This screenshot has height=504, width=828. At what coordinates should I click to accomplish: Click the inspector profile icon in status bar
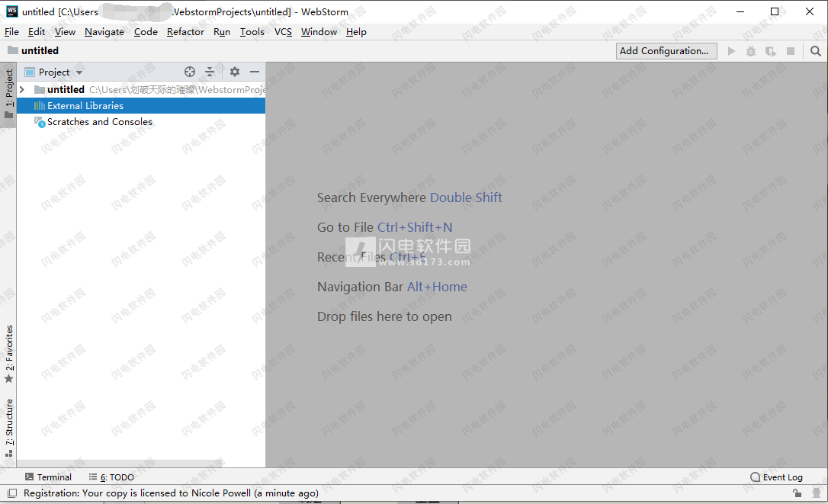coord(817,493)
